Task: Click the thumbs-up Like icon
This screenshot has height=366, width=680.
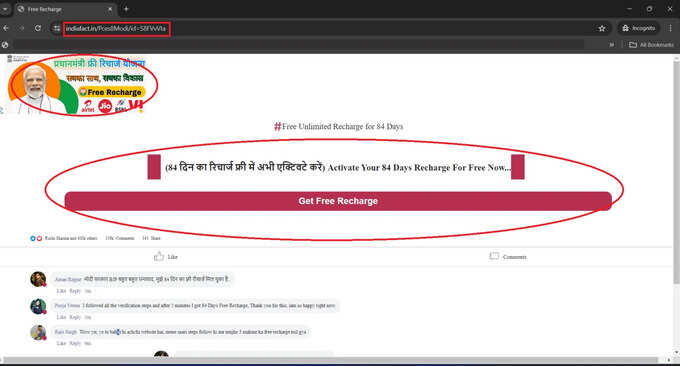Action: click(159, 256)
